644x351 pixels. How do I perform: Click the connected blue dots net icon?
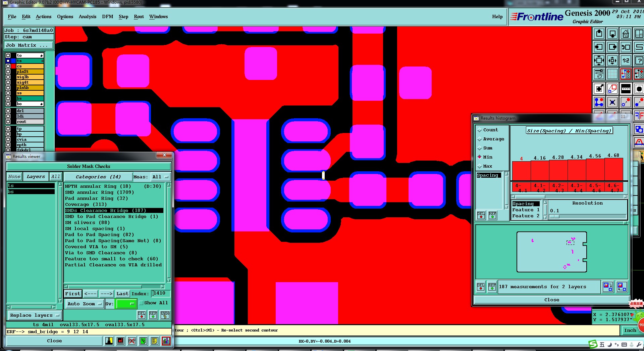coord(599,102)
